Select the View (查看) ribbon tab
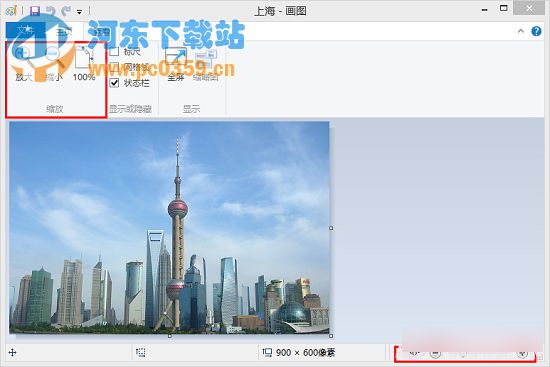The height and width of the screenshot is (367, 550). (102, 31)
